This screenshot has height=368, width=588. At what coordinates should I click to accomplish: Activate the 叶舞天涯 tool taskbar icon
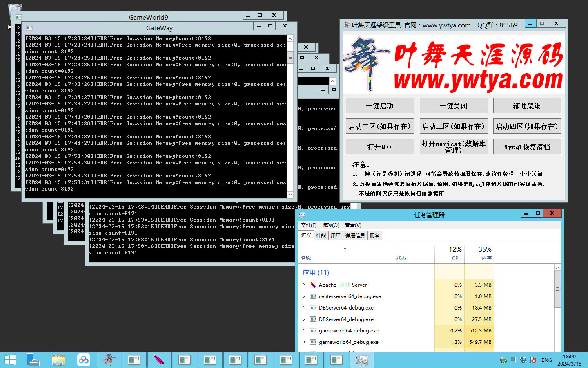(109, 360)
